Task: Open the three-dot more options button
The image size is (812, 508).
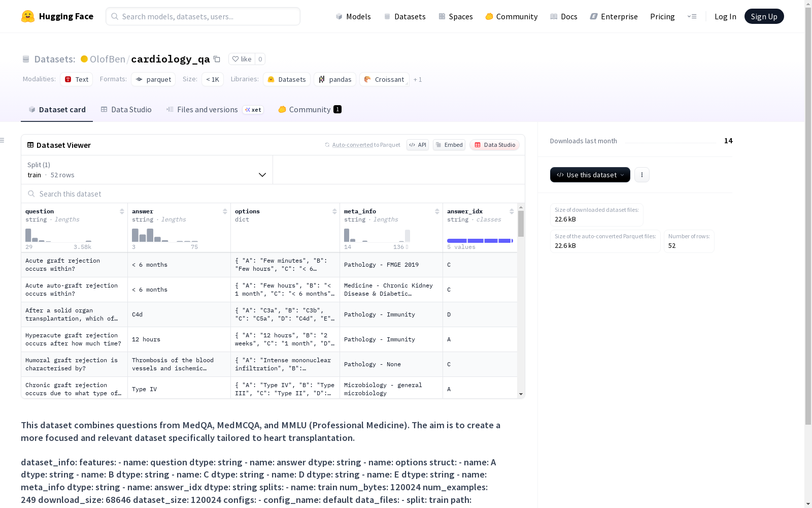Action: click(x=642, y=175)
